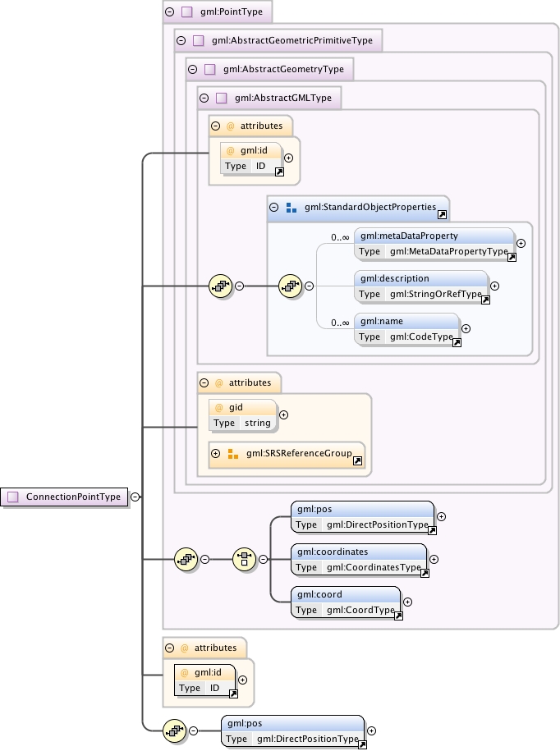Click ConnectionPointType complex type square icon

pyautogui.click(x=13, y=497)
